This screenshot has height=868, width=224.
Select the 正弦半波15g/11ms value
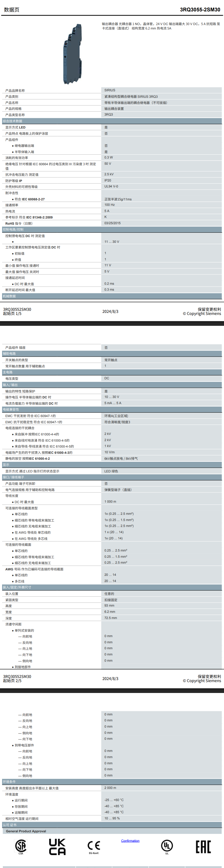tap(118, 199)
